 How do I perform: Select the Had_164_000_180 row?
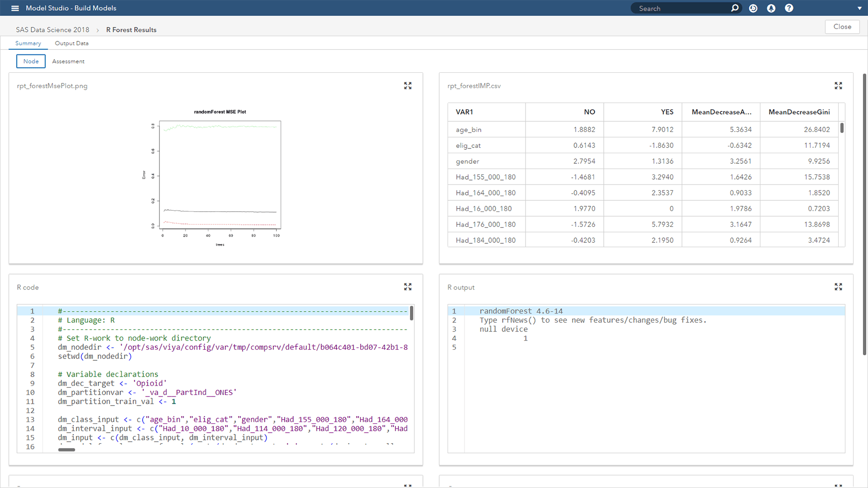(x=643, y=193)
